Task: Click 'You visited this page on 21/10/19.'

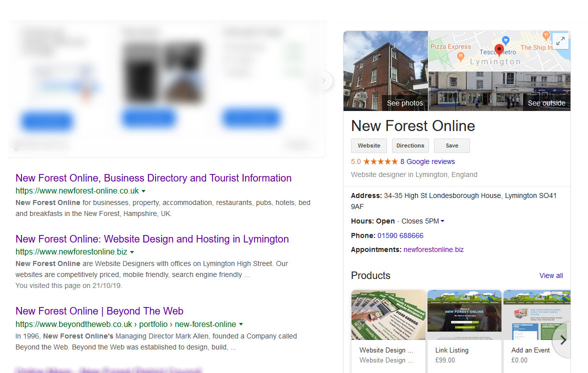Action: click(68, 285)
